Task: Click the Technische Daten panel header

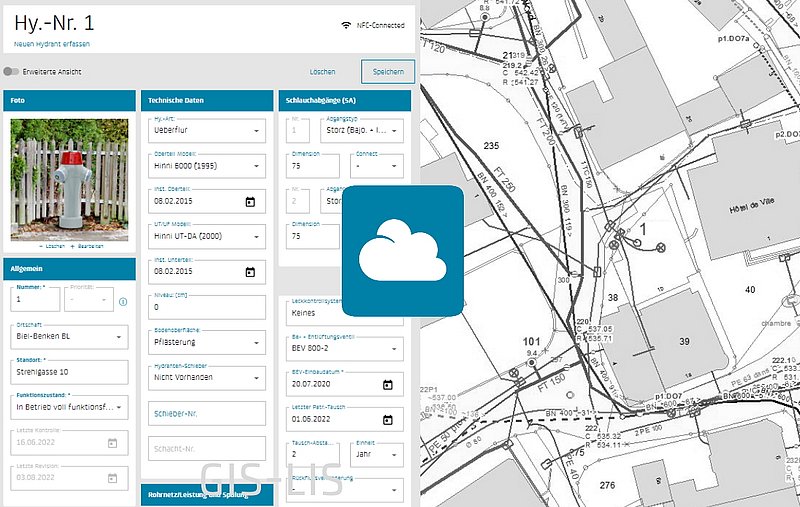Action: click(203, 101)
